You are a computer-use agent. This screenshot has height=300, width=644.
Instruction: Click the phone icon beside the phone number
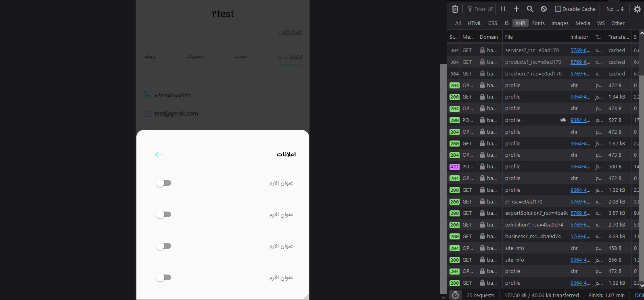tap(147, 95)
